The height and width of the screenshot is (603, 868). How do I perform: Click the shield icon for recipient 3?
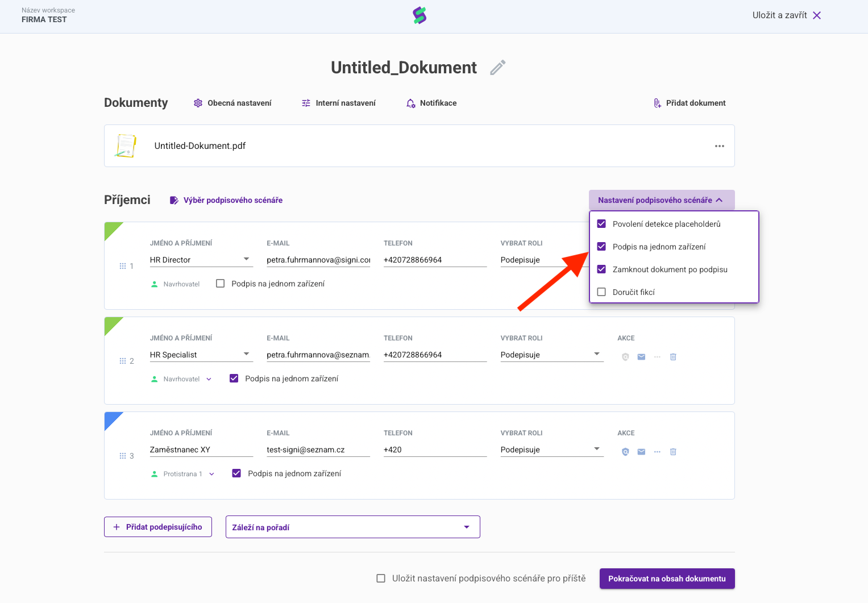click(x=625, y=452)
